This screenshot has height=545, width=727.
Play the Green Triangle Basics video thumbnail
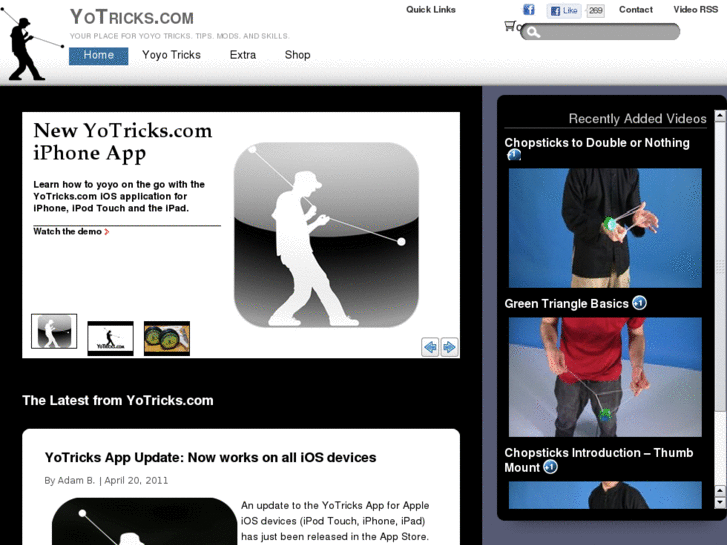point(605,377)
